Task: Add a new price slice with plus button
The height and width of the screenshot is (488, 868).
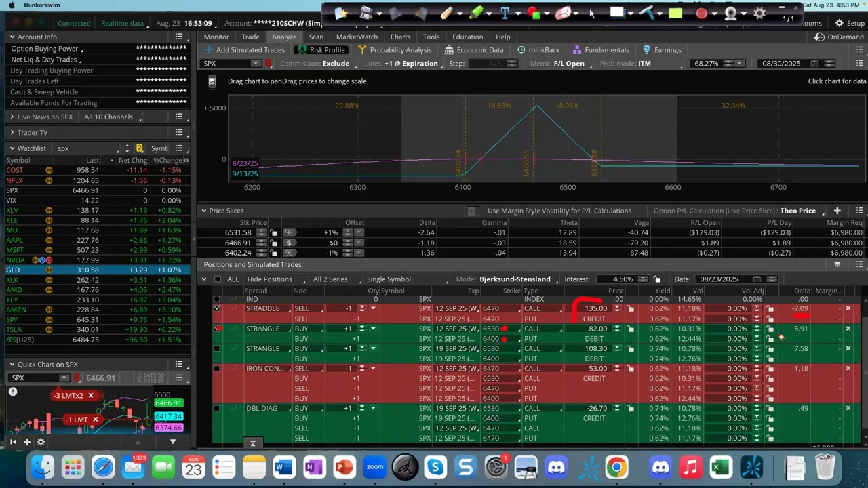Action: click(x=837, y=211)
